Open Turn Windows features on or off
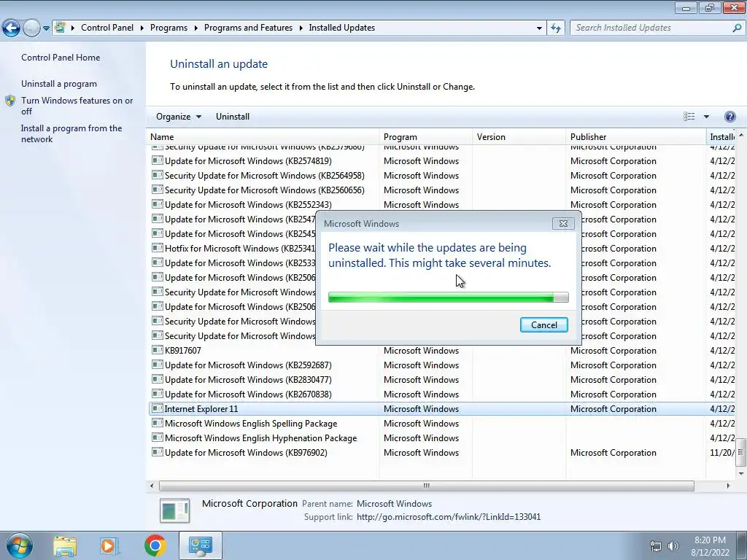This screenshot has height=560, width=747. point(77,106)
